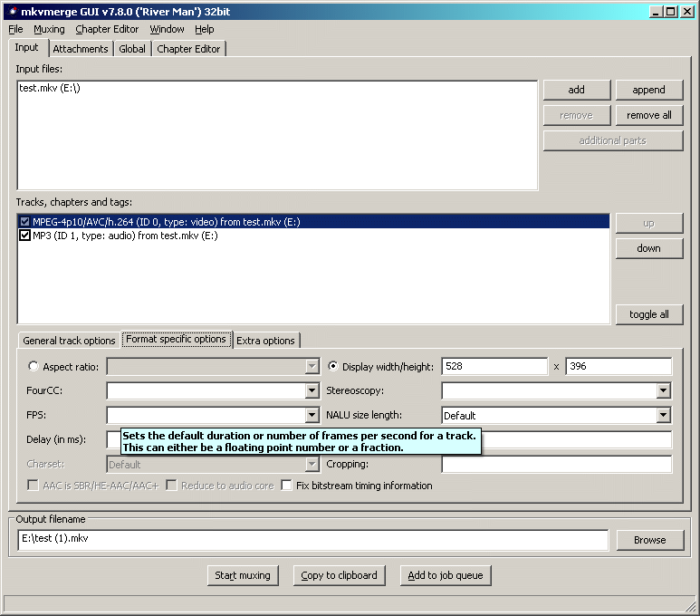The width and height of the screenshot is (700, 616).
Task: Click the display height field showing 396
Action: [x=618, y=366]
